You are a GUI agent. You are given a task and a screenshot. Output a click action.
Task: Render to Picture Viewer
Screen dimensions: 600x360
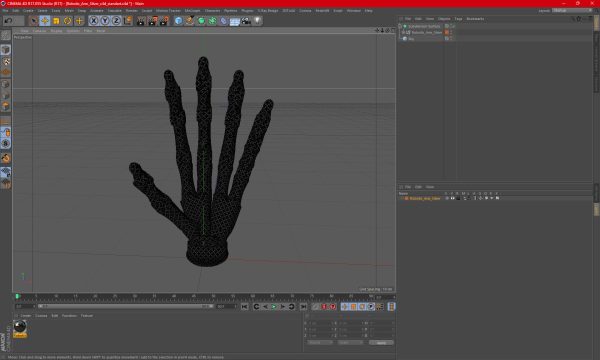[x=152, y=21]
